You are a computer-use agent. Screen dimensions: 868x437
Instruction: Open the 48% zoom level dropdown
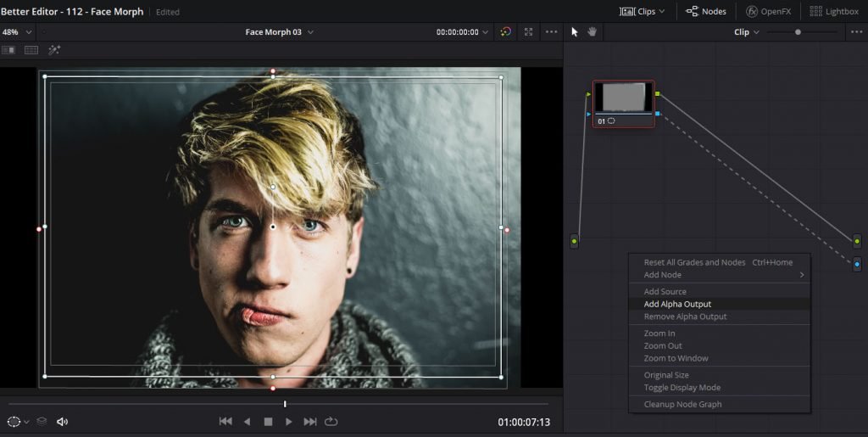click(17, 32)
